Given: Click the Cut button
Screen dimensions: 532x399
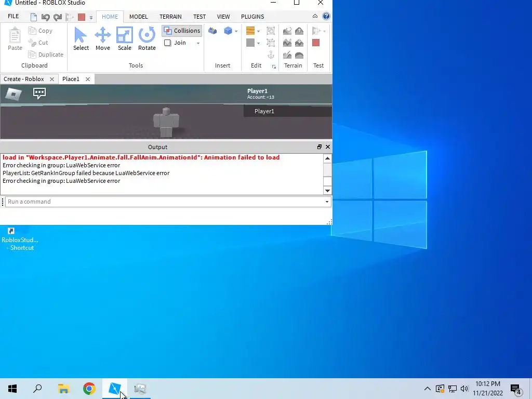Looking at the screenshot, I should (x=38, y=43).
